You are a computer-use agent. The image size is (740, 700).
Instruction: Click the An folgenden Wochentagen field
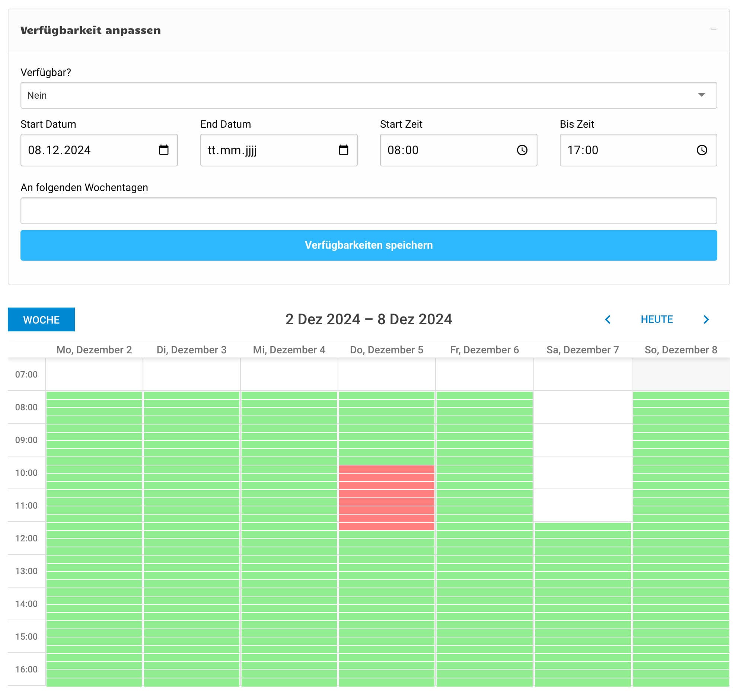pos(369,211)
